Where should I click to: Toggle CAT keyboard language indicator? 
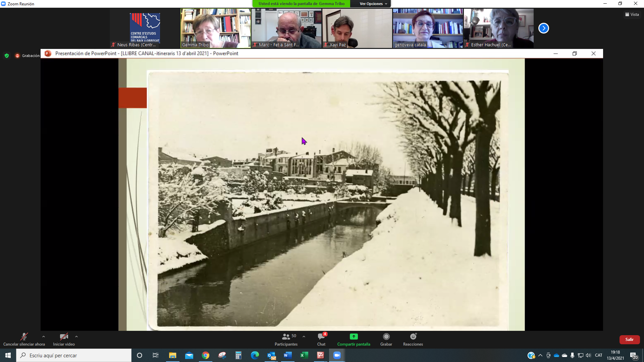pos(598,355)
